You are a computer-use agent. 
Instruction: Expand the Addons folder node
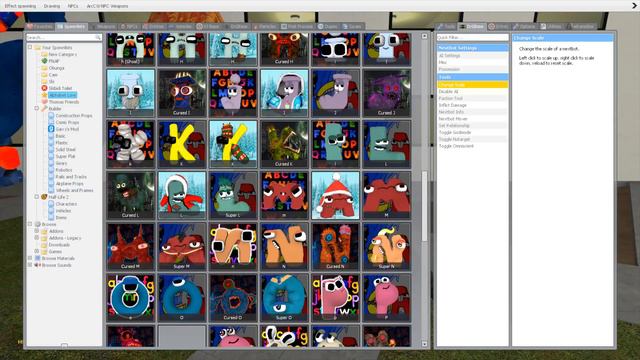(x=37, y=231)
